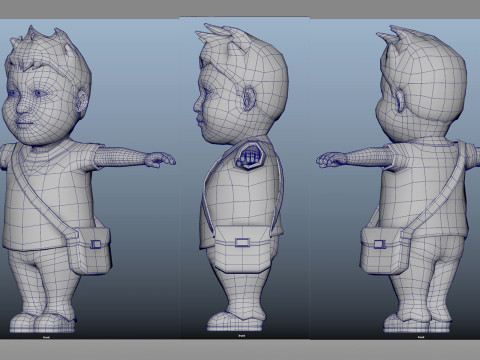Pick the satchel buckle in the side-profile view
This screenshot has height=360, width=480.
(243, 242)
